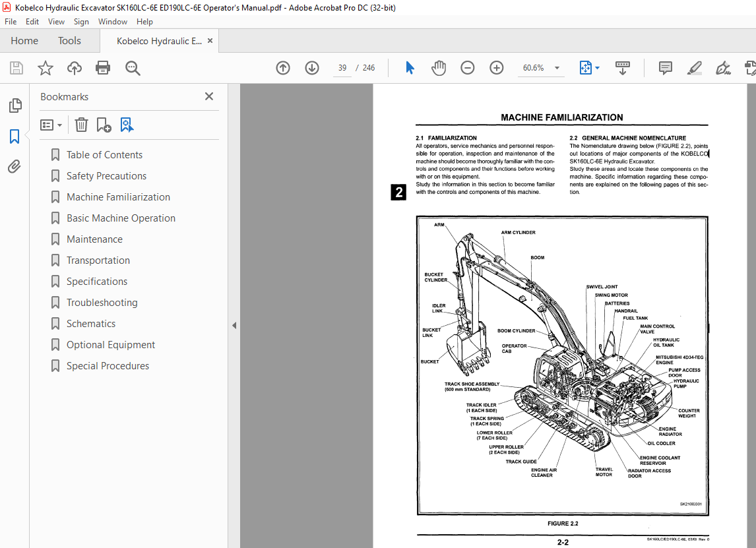Open the Sign document tool
The height and width of the screenshot is (548, 756).
tap(723, 68)
